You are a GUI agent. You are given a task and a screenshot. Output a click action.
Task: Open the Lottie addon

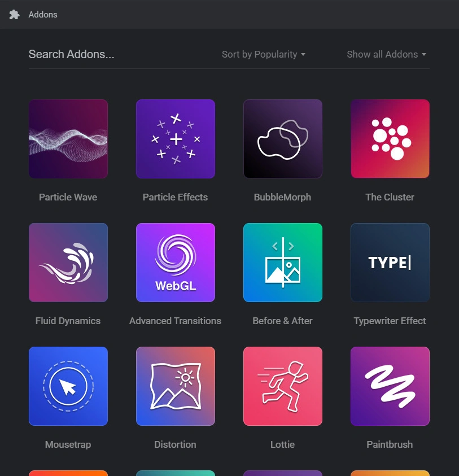tap(282, 386)
